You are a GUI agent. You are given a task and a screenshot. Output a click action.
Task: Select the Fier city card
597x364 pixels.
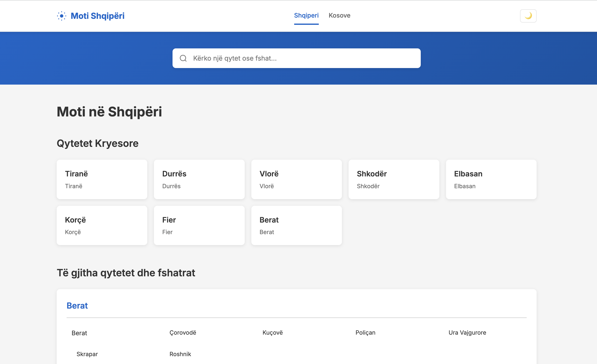pyautogui.click(x=199, y=225)
